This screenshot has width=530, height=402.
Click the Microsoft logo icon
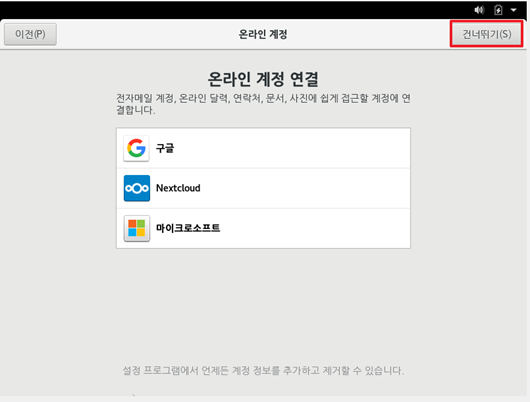click(137, 228)
